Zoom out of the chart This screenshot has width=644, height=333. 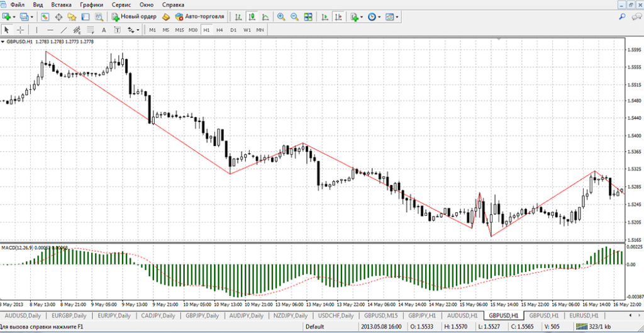[294, 17]
